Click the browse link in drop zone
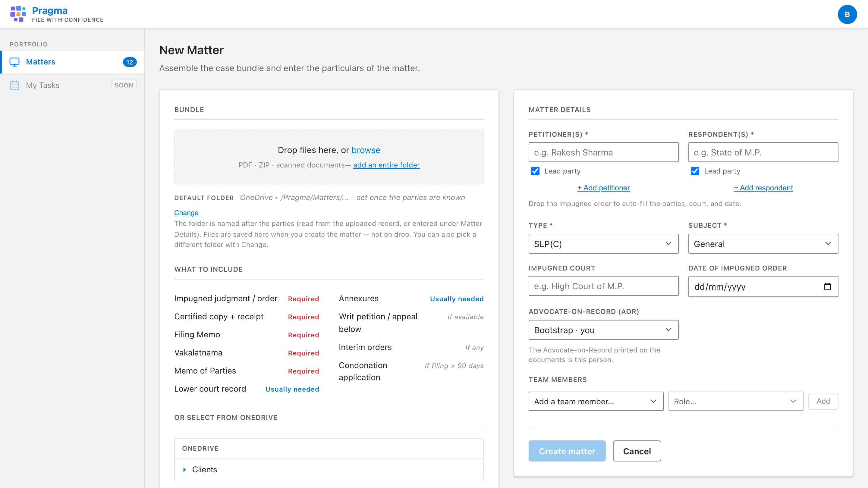 pos(366,150)
